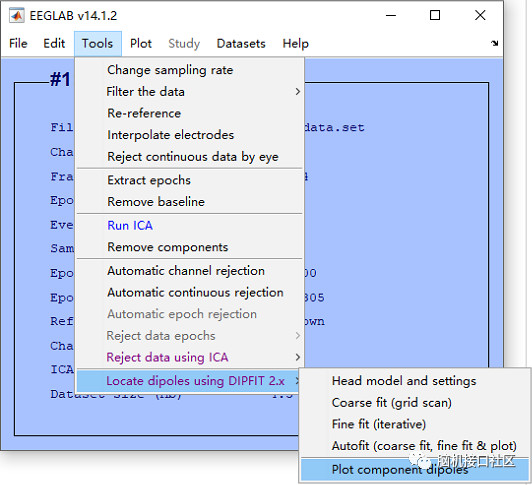This screenshot has height=485, width=532.
Task: Select Fine fit (iterative)
Action: [x=415, y=424]
